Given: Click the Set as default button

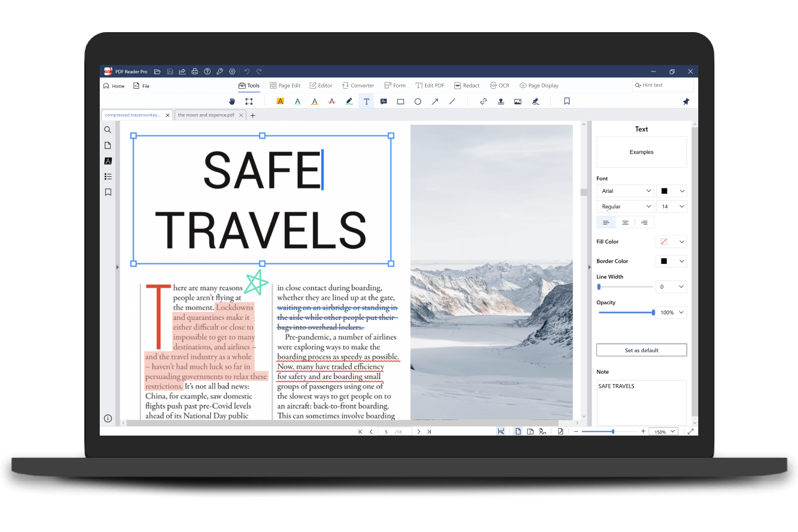Looking at the screenshot, I should point(641,350).
